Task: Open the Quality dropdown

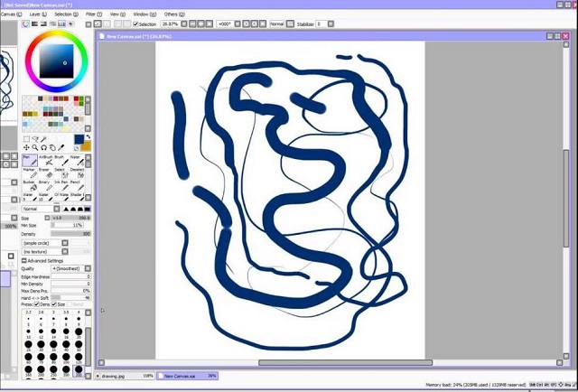Action: tap(70, 268)
